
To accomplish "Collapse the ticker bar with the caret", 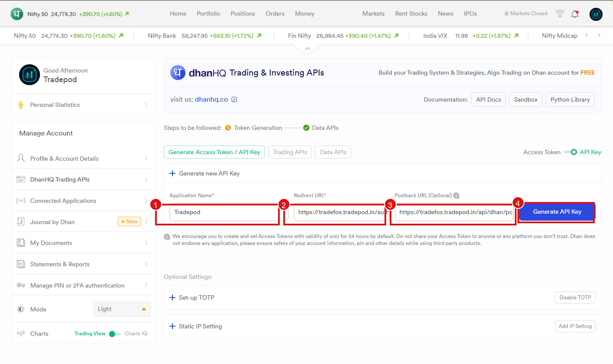I will pyautogui.click(x=308, y=49).
